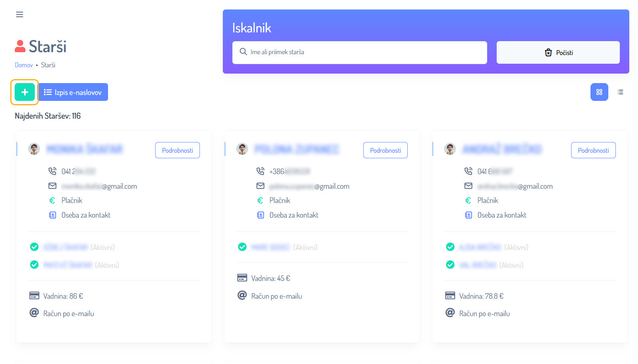Switch to grid view

tap(599, 92)
